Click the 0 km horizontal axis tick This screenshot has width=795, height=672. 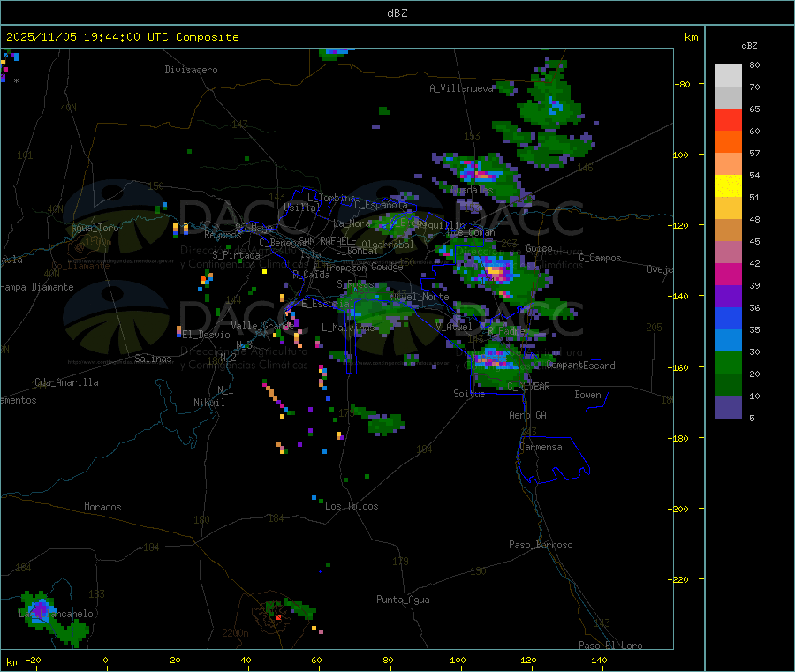click(105, 660)
